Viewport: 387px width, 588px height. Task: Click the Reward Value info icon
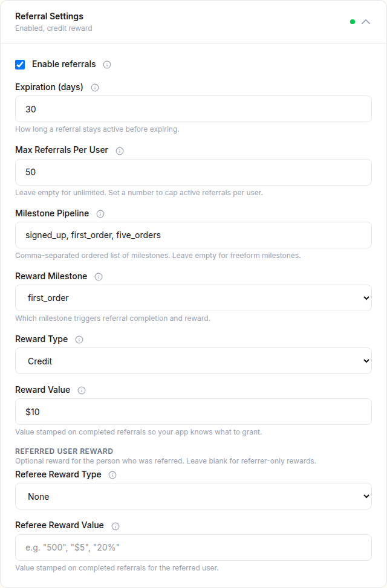point(82,390)
